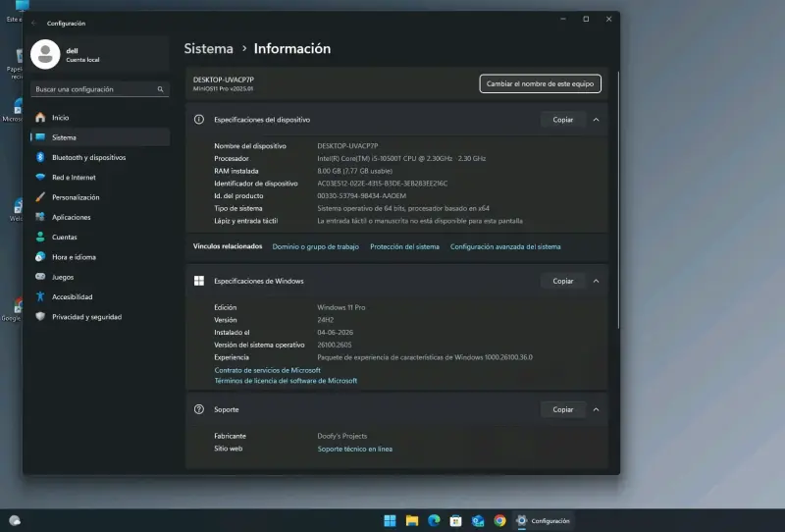
Task: Go to Sistema breadcrumb
Action: [208, 49]
